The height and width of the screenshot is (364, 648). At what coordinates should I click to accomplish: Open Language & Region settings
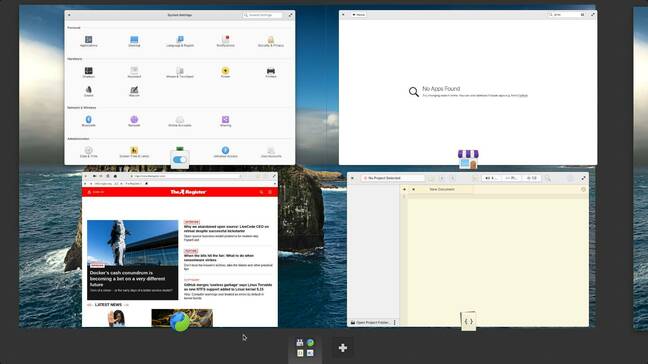coord(180,41)
